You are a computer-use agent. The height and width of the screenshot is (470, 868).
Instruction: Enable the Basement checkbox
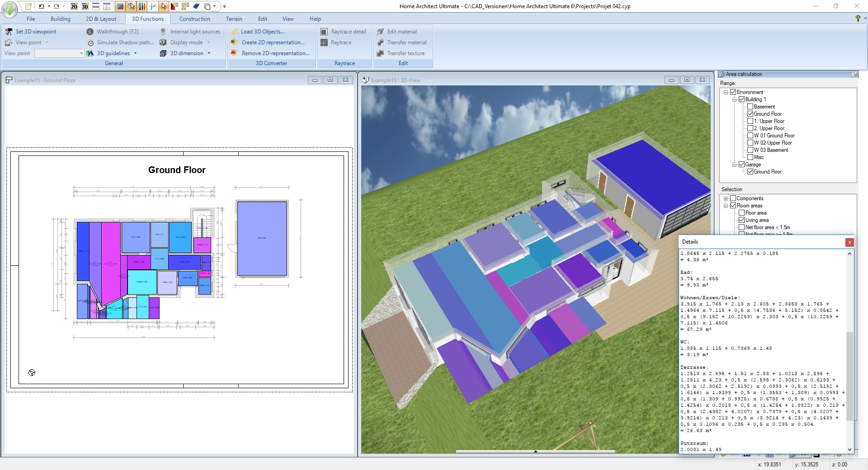pyautogui.click(x=751, y=106)
